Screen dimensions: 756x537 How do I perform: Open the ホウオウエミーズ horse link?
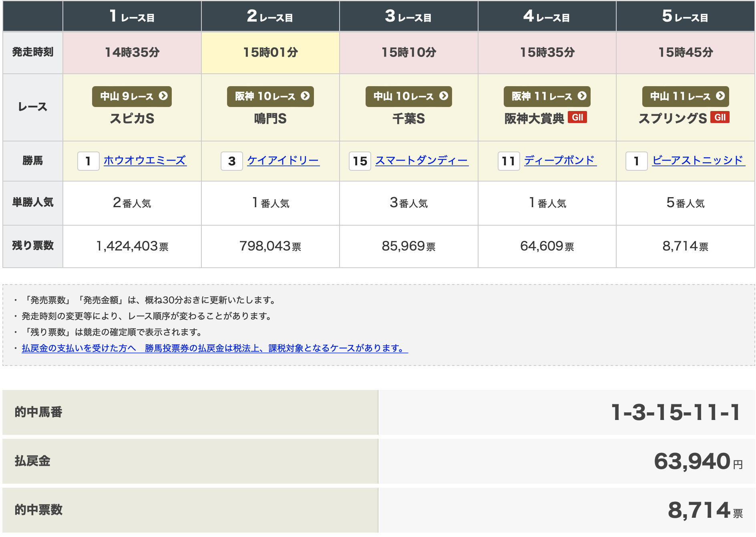[x=145, y=160]
